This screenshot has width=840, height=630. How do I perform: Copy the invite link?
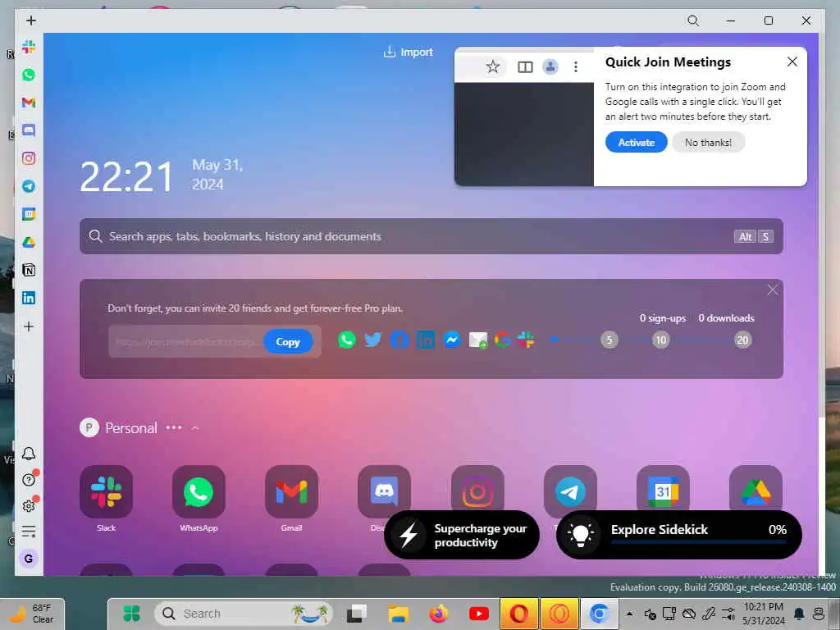click(288, 341)
